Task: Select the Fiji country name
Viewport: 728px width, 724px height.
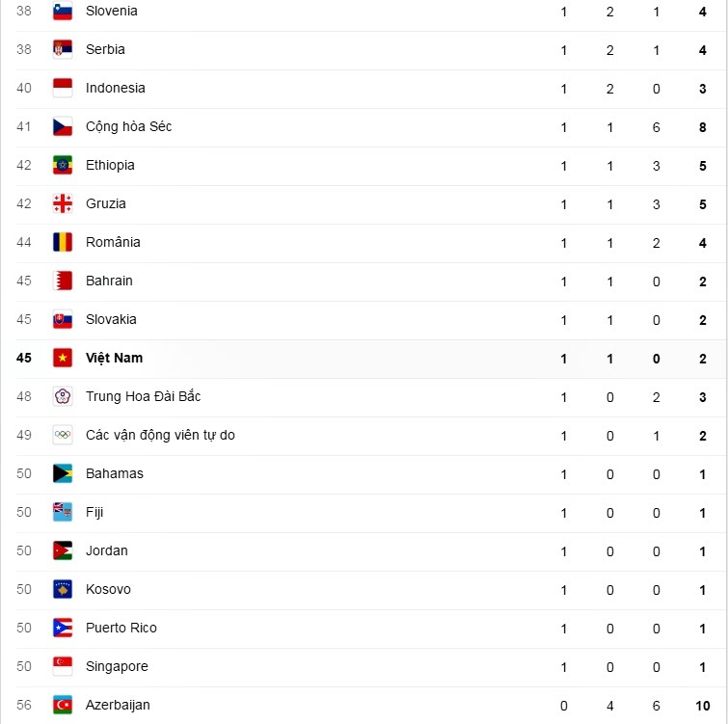Action: tap(94, 512)
